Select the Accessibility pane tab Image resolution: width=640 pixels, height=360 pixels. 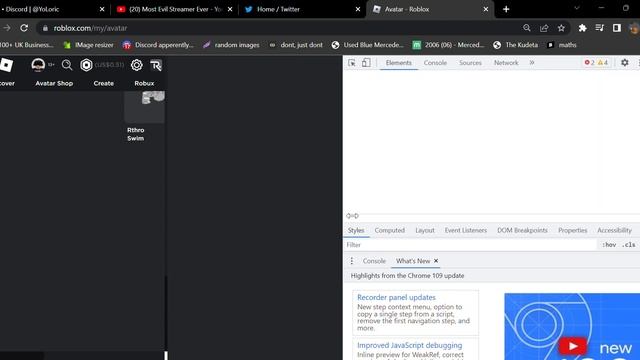tap(614, 230)
